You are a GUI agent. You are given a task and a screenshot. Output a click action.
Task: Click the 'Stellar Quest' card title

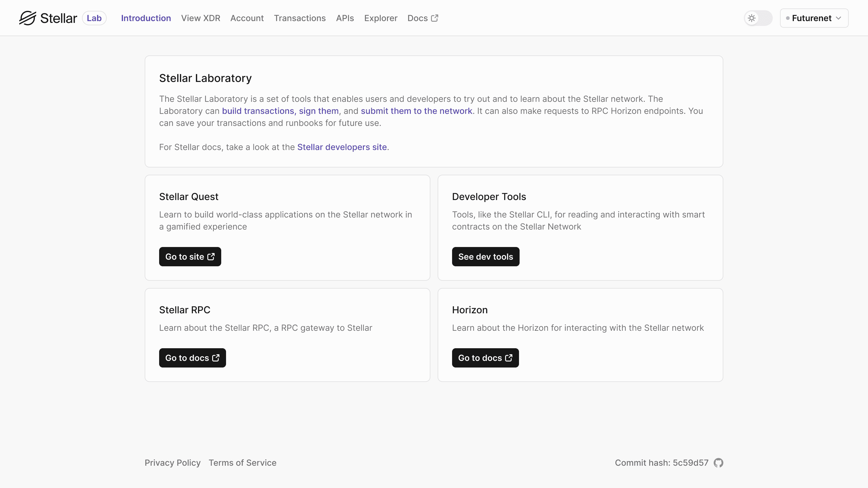189,197
